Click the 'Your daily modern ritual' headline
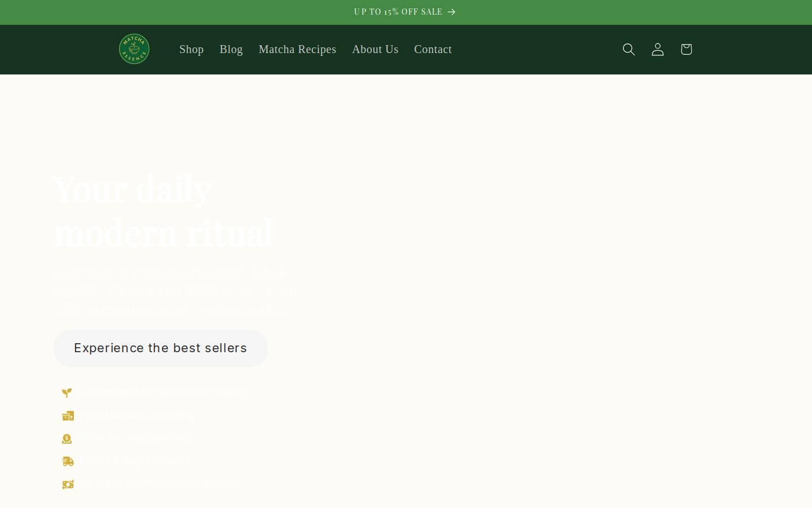 coord(164,212)
